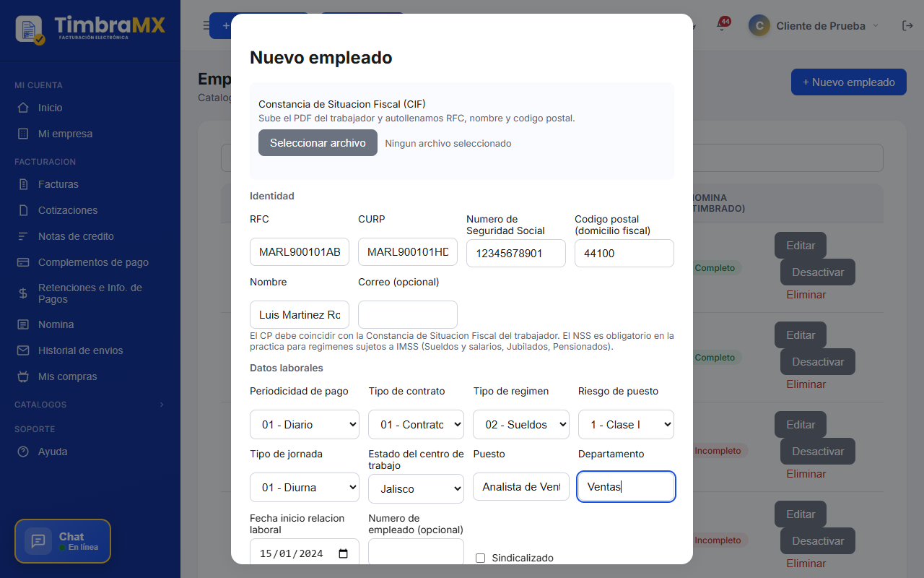
Task: Open the notifications bell icon
Action: point(721,25)
